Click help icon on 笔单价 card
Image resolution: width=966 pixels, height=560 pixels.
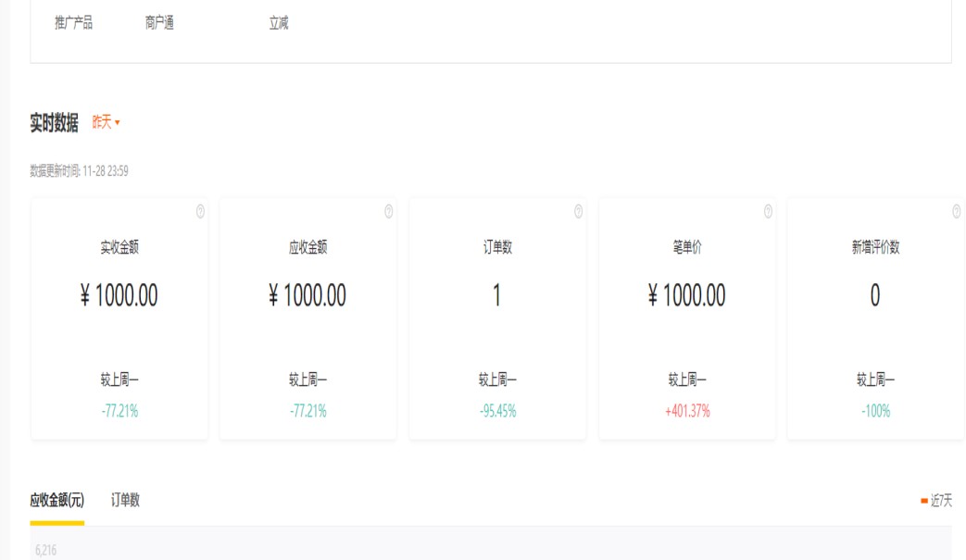point(768,212)
